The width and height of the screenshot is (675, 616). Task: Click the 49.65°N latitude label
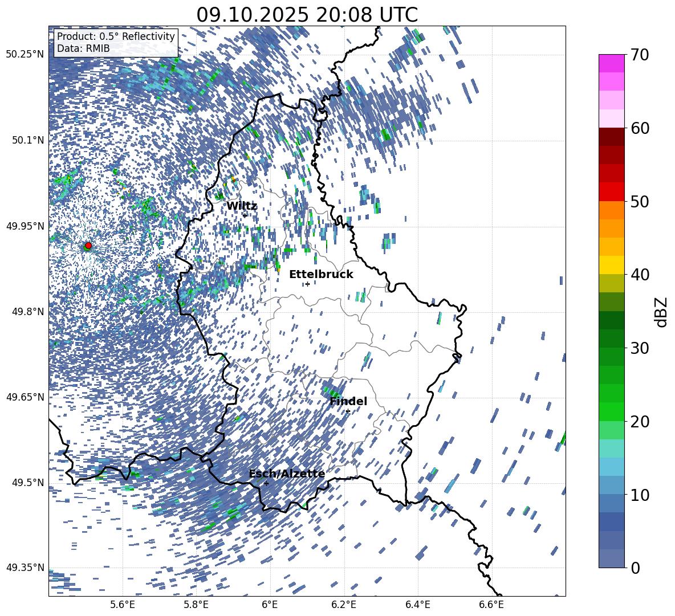pos(25,397)
